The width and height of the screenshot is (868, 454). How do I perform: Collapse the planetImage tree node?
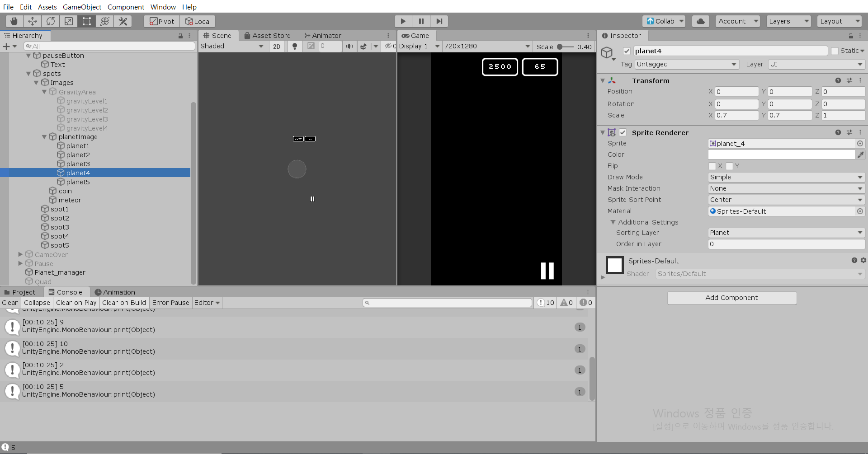point(44,137)
